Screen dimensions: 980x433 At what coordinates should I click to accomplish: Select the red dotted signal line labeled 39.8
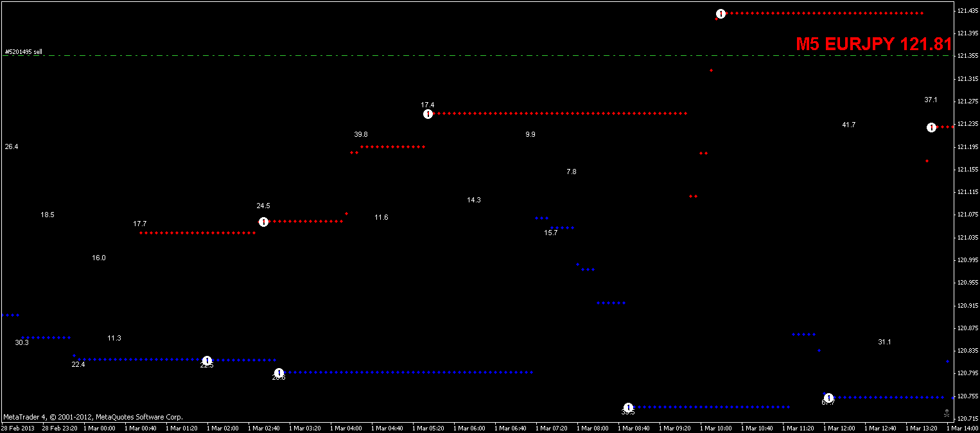click(392, 146)
